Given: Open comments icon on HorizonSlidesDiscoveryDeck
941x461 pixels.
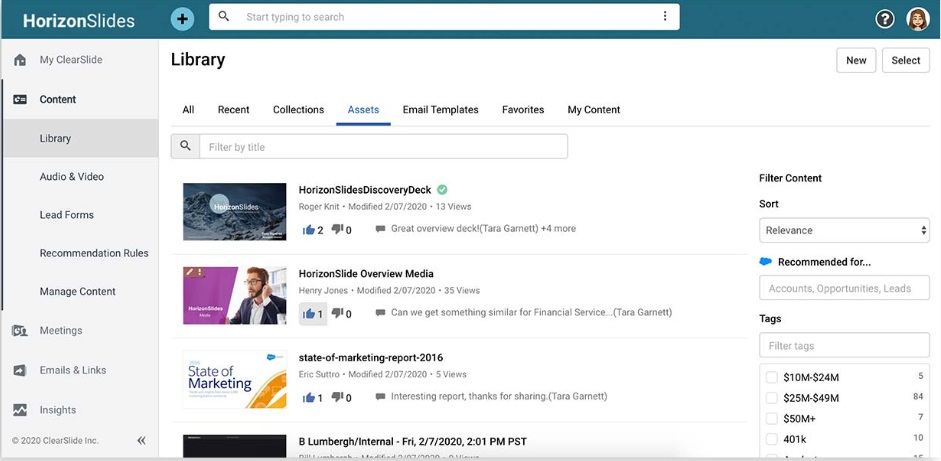Looking at the screenshot, I should coord(380,229).
